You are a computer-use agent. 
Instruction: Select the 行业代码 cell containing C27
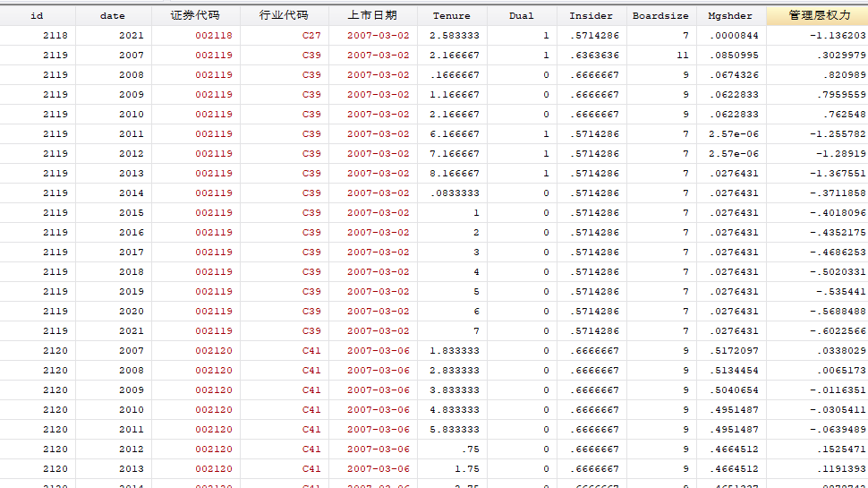click(311, 36)
